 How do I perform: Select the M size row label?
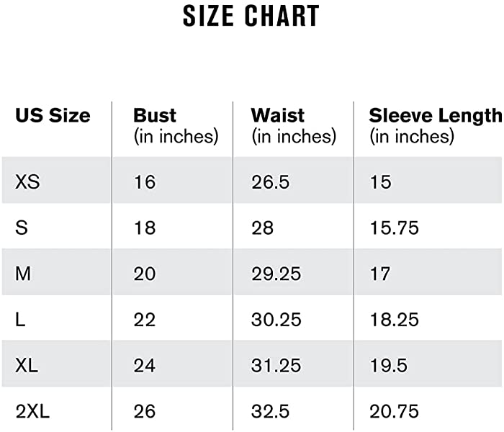click(x=23, y=274)
